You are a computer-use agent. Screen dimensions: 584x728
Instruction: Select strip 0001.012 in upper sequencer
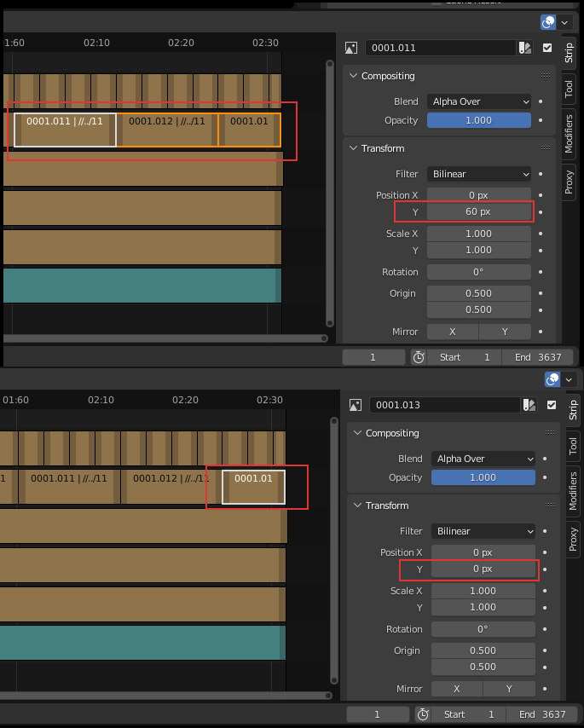tap(167, 130)
